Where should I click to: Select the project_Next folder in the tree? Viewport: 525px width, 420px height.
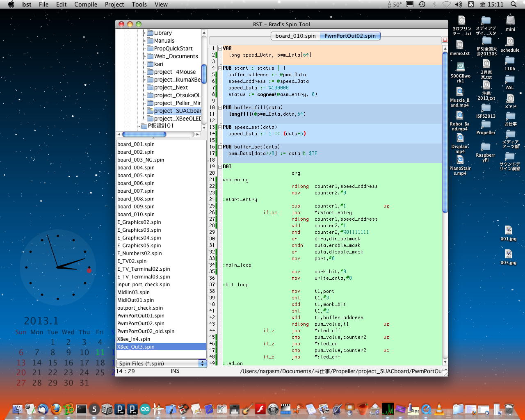tap(171, 87)
